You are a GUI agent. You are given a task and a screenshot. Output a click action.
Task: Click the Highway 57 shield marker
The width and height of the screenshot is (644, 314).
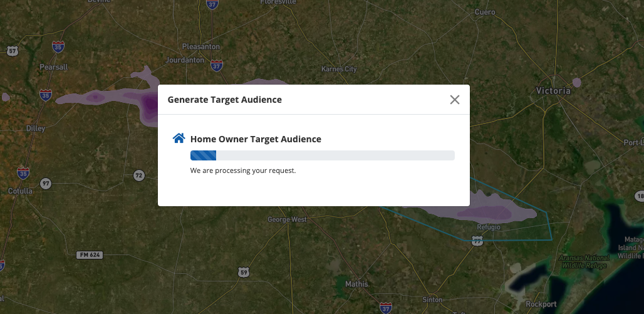click(13, 50)
